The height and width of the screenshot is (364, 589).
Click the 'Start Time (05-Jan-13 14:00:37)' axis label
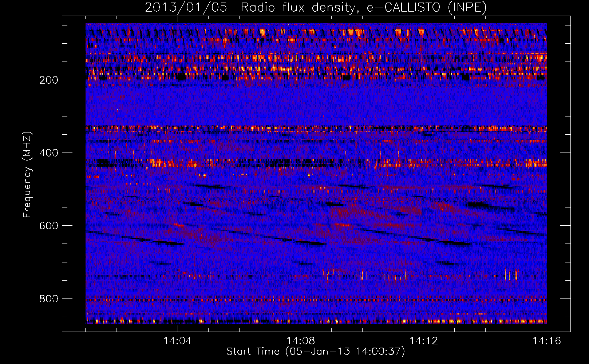[x=316, y=352]
